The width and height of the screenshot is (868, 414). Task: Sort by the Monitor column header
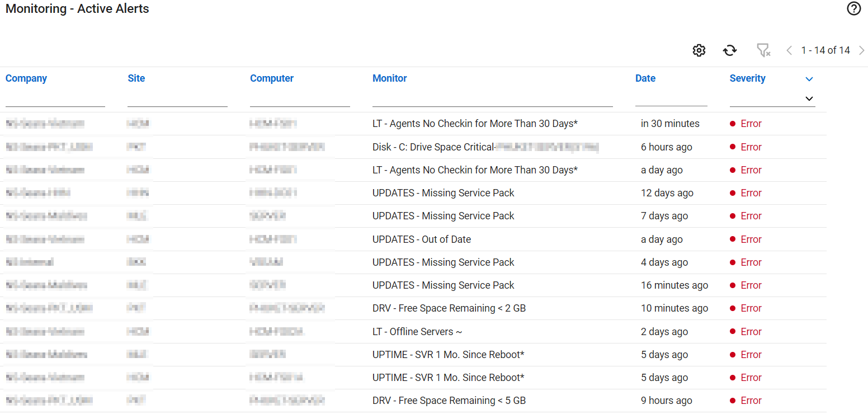[x=389, y=78]
